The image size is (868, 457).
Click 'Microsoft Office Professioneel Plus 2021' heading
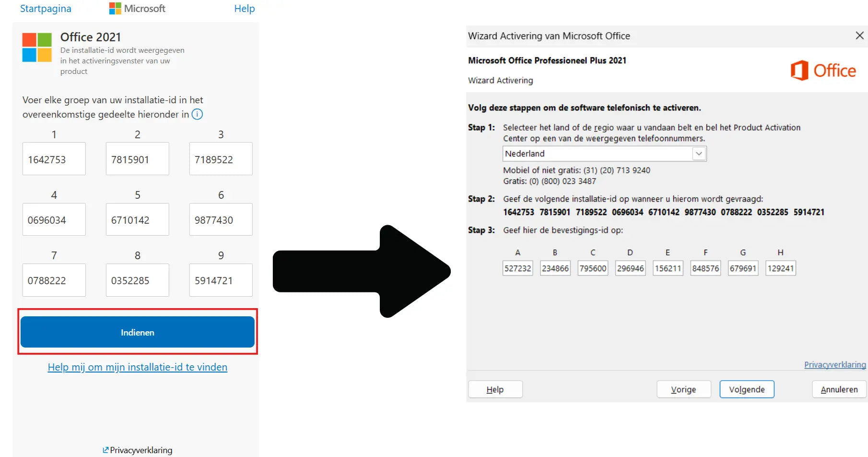547,60
